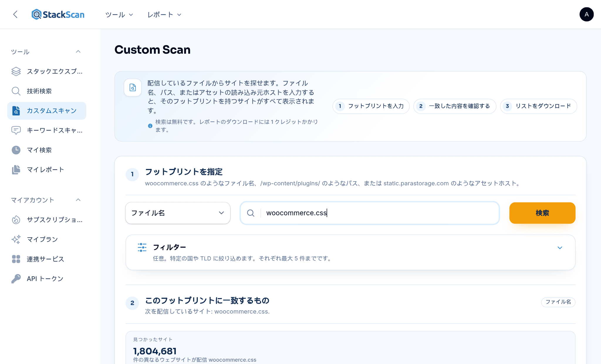Open the user avatar A menu

point(586,14)
